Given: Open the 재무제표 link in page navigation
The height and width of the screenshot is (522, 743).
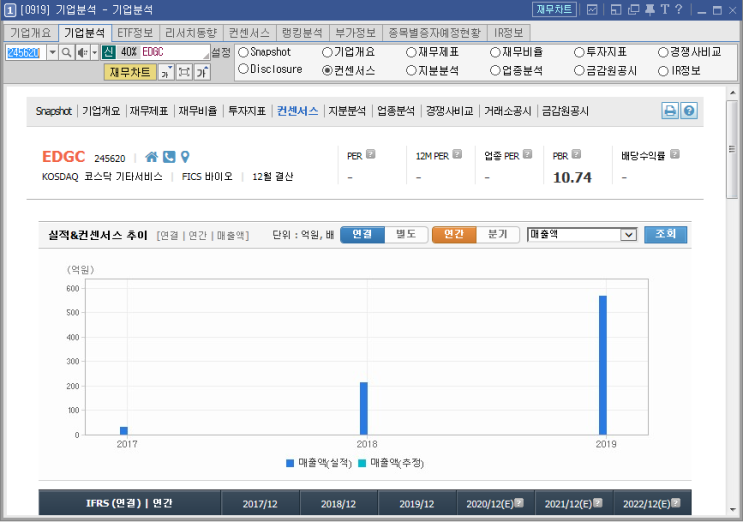Looking at the screenshot, I should coord(149,111).
